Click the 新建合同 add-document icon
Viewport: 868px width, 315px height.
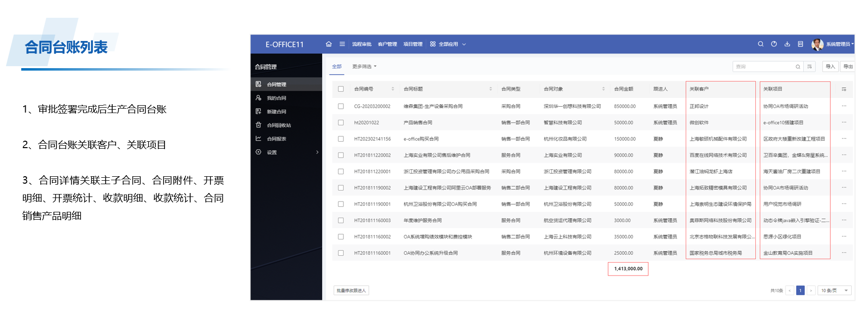[x=258, y=112]
